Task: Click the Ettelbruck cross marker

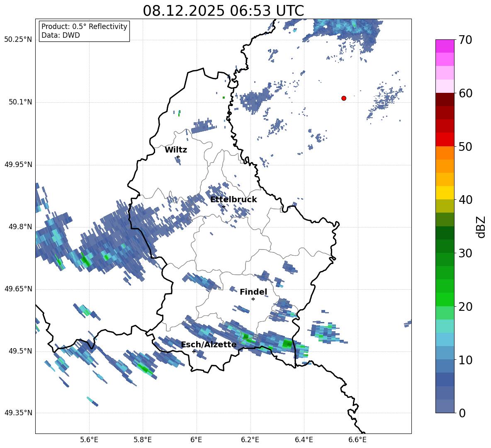Action: tap(223, 206)
